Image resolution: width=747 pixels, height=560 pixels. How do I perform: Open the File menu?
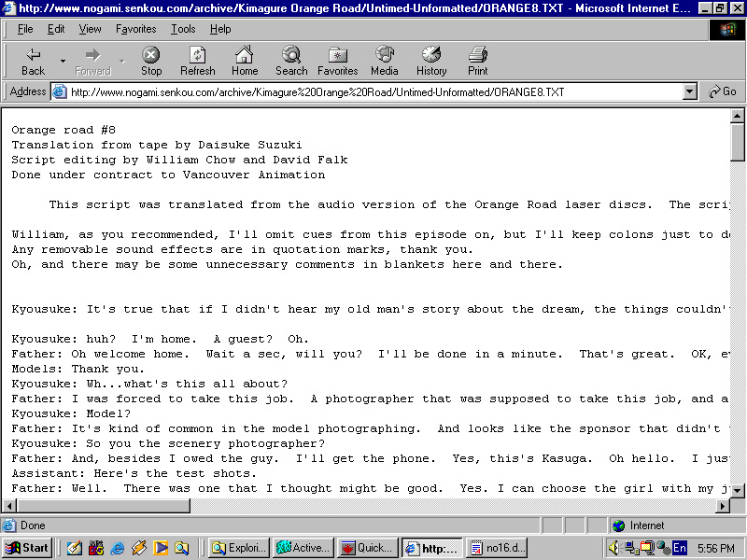[25, 29]
